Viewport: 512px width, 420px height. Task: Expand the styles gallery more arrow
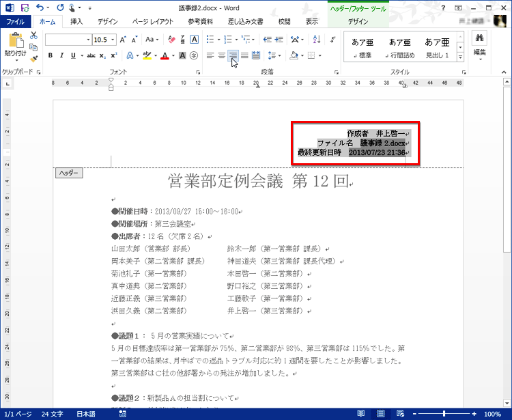(x=460, y=57)
